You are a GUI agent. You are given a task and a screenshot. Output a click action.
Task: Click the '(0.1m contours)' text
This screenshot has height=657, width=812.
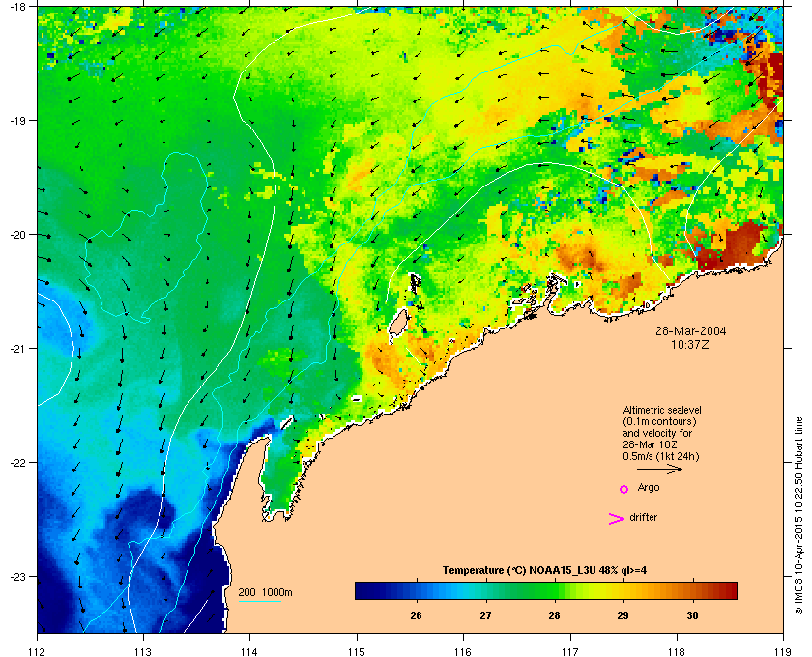(659, 421)
